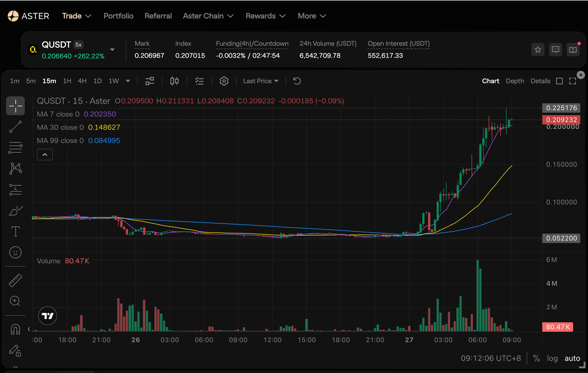Screen dimensions: 588x373
Task: Click the QUSDT · 15 · Aster chart title
Action: click(x=73, y=101)
